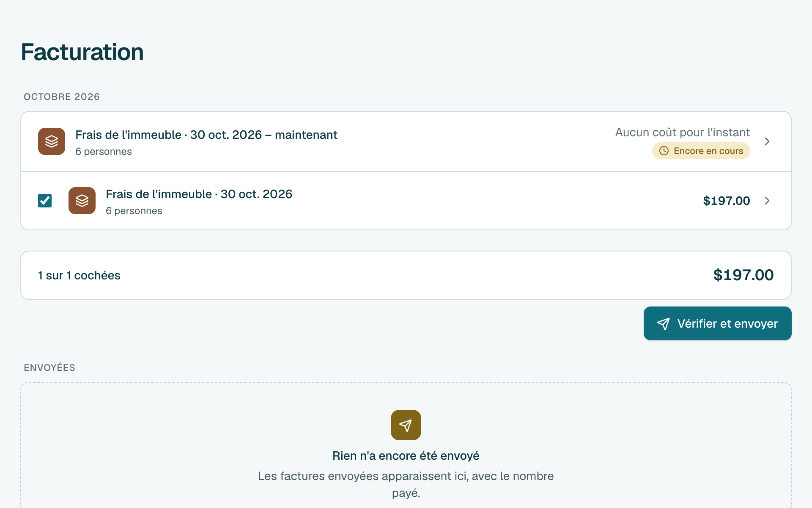The image size is (812, 508).
Task: Click 'Vérifier et envoyer' button
Action: pyautogui.click(x=717, y=323)
